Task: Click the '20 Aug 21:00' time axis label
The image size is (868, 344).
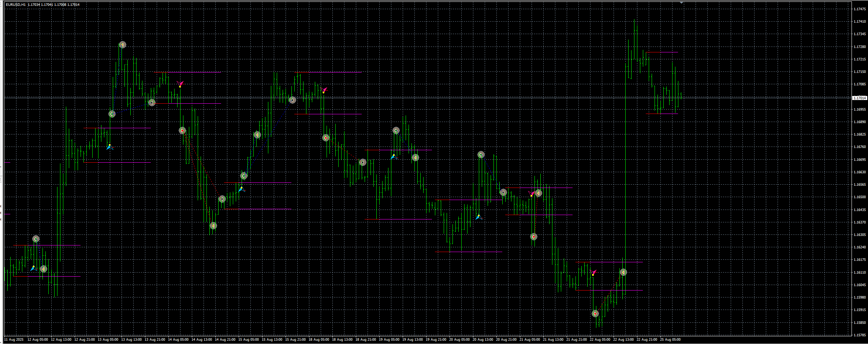Action: point(506,340)
